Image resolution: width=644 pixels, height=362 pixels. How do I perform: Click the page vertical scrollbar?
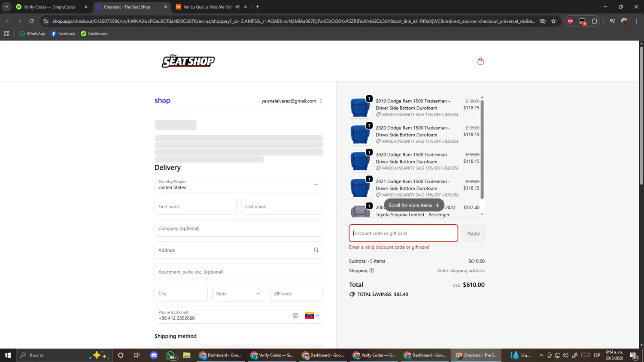(x=641, y=116)
